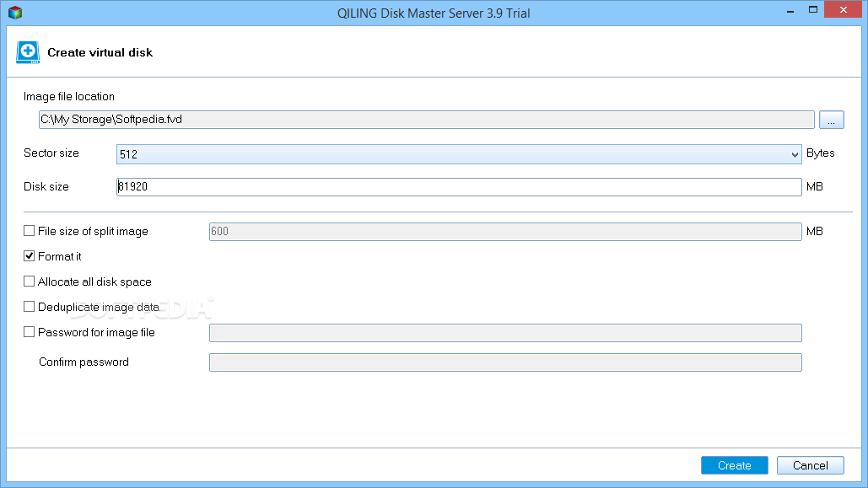Click the split image size field showing 600
Viewport: 868px width, 488px height.
[x=505, y=232]
